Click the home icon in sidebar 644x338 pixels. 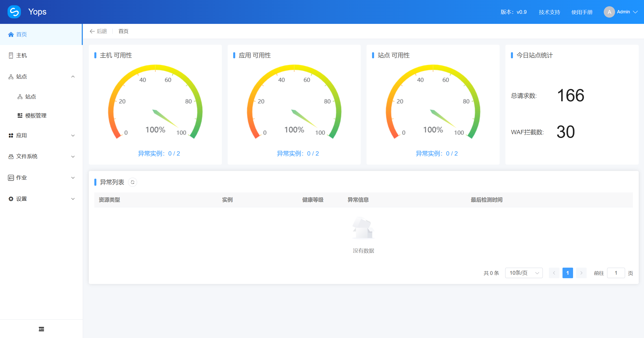11,34
